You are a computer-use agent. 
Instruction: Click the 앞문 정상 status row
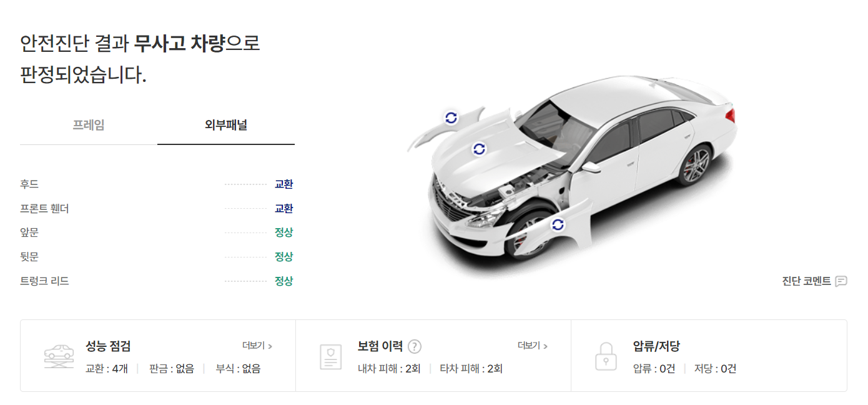[157, 232]
